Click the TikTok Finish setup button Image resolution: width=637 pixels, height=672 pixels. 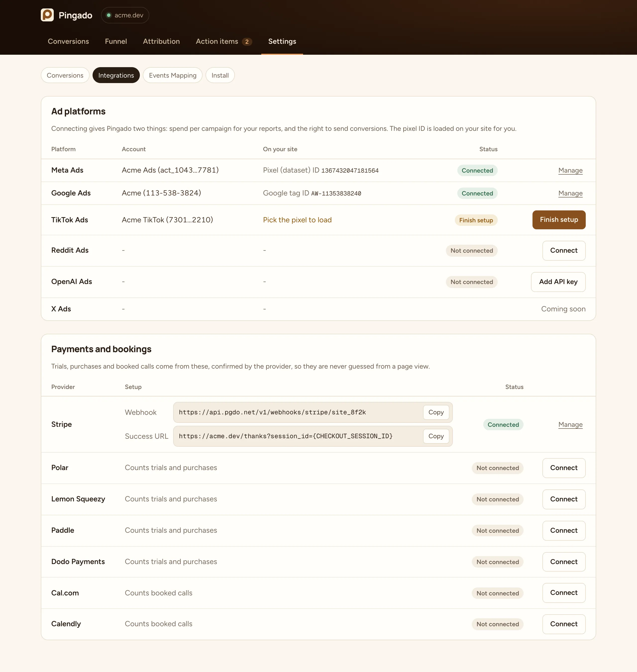click(x=559, y=220)
